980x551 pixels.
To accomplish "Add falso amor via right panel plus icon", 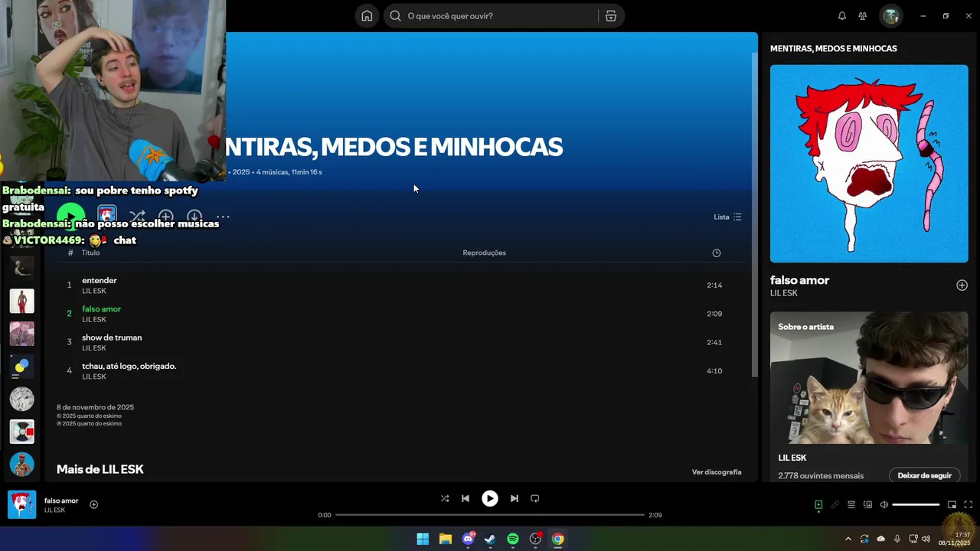I will click(962, 285).
